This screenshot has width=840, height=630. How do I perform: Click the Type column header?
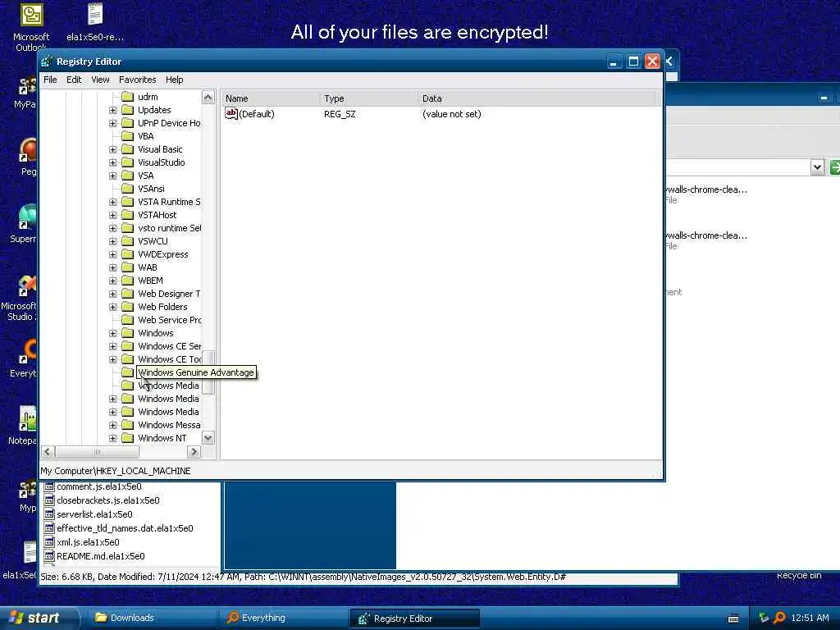(x=368, y=98)
